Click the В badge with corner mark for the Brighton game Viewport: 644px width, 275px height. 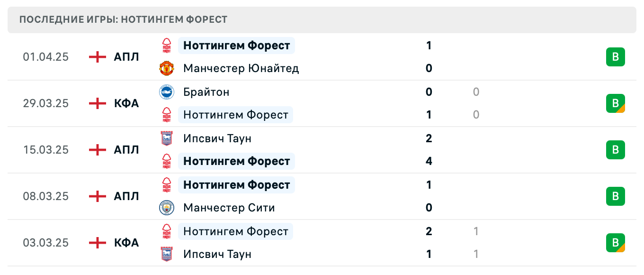coord(616,103)
